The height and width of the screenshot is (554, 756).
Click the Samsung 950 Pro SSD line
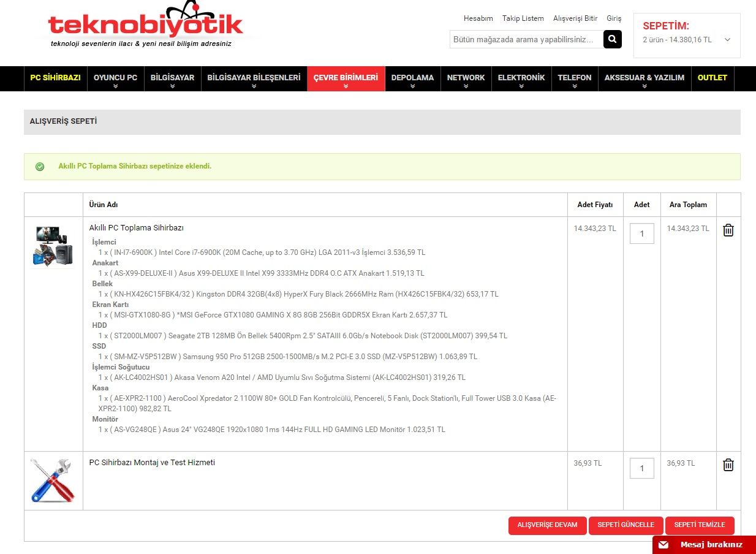(x=287, y=357)
